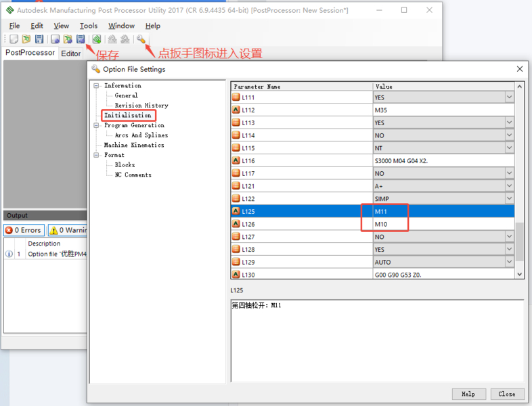532x406 pixels.
Task: Collapse the Information tree node
Action: (x=97, y=86)
